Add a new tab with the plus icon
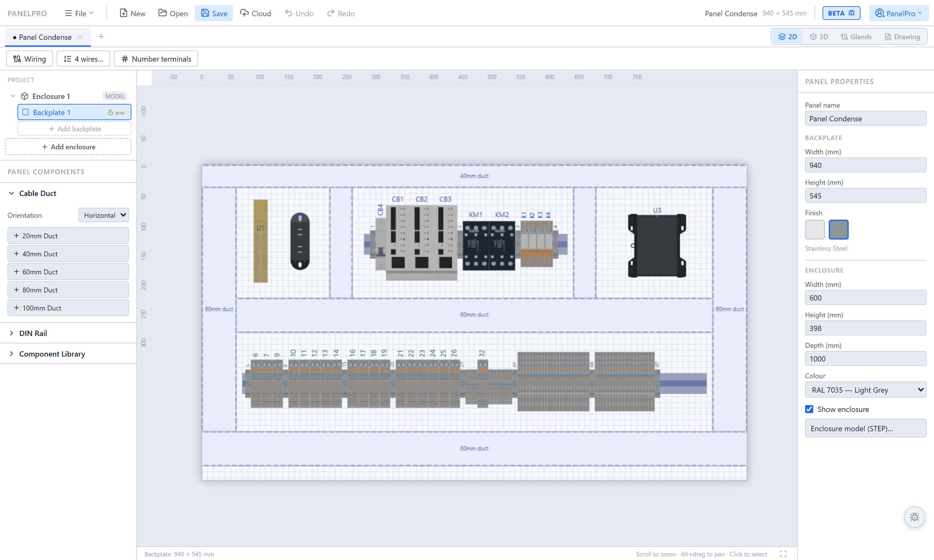This screenshot has height=560, width=934. tap(101, 37)
